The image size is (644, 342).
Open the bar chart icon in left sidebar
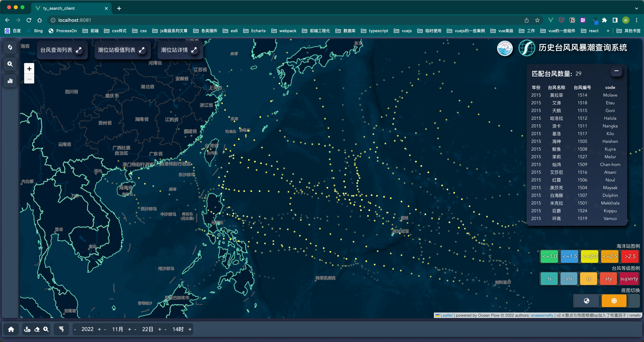[x=10, y=81]
